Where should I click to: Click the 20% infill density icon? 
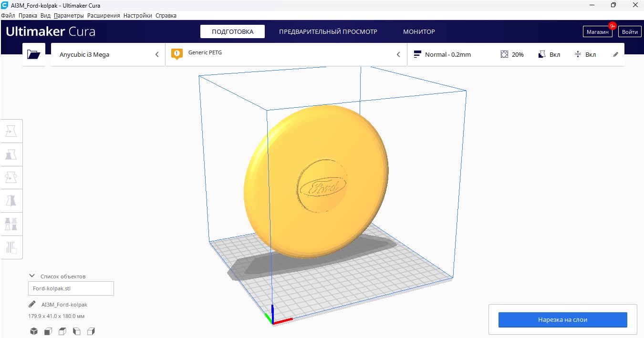(505, 54)
